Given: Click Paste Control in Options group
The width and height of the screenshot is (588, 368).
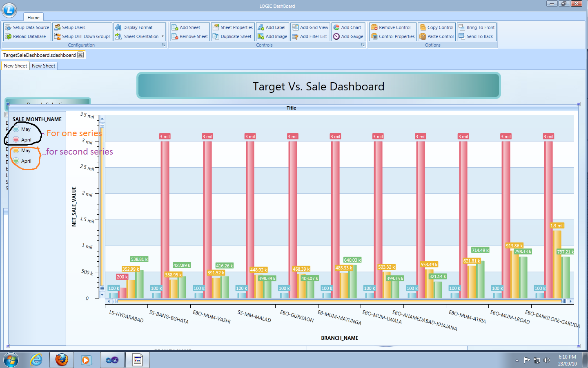Looking at the screenshot, I should (x=437, y=36).
